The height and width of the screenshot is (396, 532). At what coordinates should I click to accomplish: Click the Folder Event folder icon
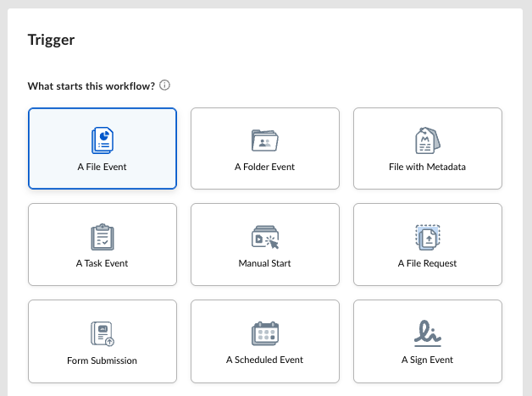click(x=264, y=140)
